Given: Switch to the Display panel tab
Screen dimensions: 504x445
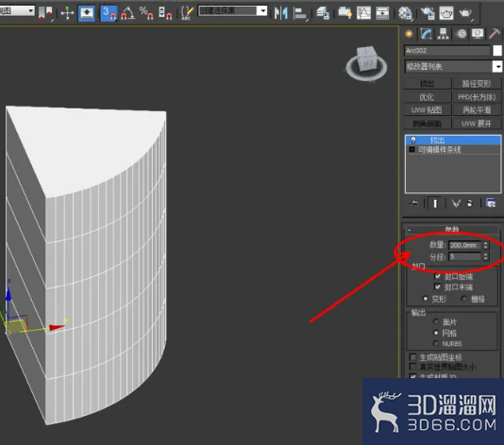Looking at the screenshot, I should (x=478, y=34).
